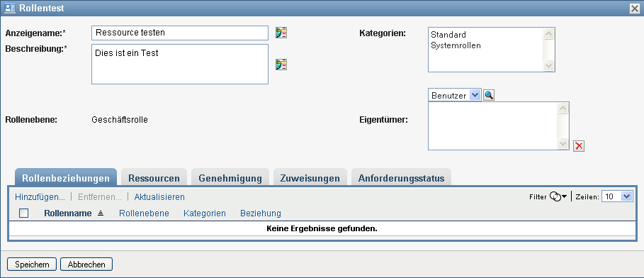Click the magnifier search icon next to Benutzer

coord(489,96)
